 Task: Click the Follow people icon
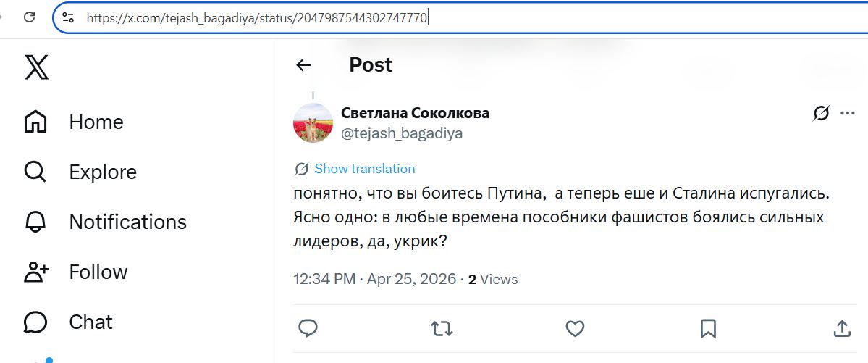pyautogui.click(x=35, y=272)
